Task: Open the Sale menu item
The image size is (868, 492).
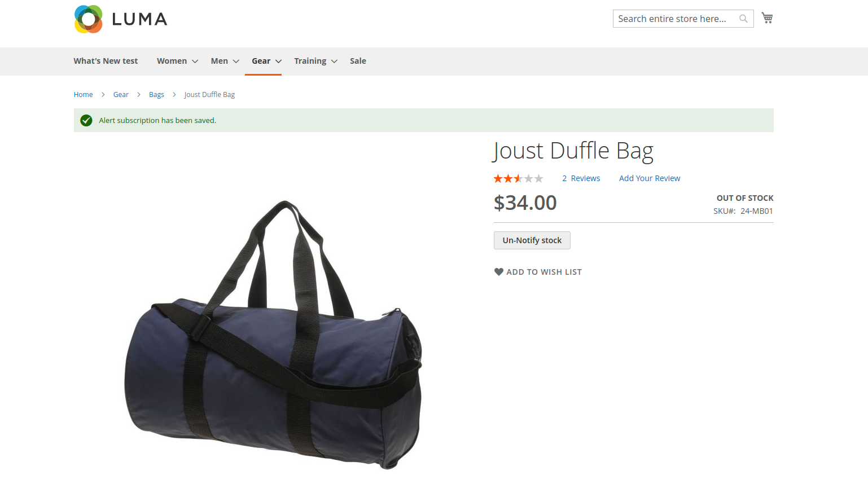Action: [358, 61]
